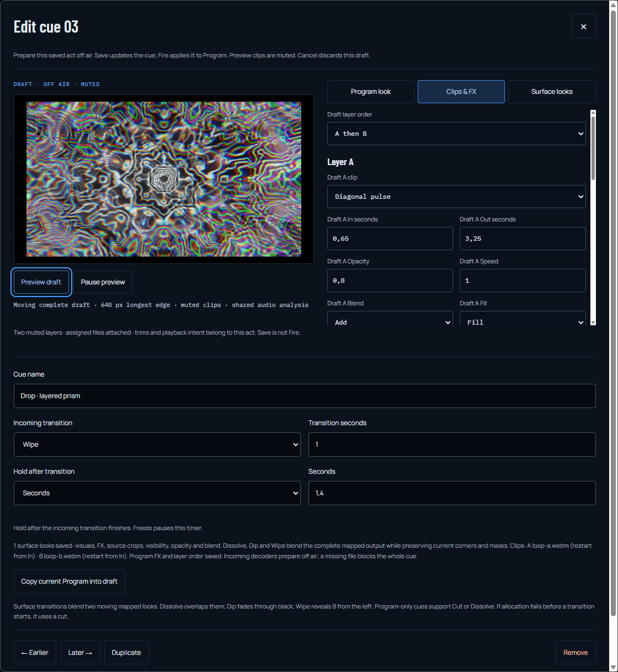The height and width of the screenshot is (672, 618).
Task: Start the Preview draft playback
Action: click(x=41, y=282)
